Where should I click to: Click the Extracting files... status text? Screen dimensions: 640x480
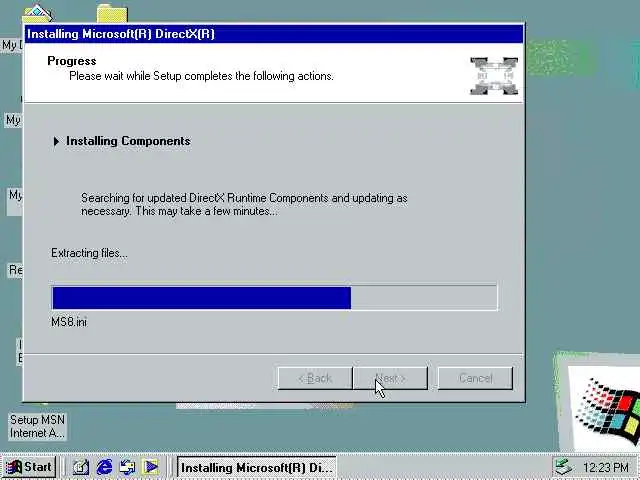point(89,253)
